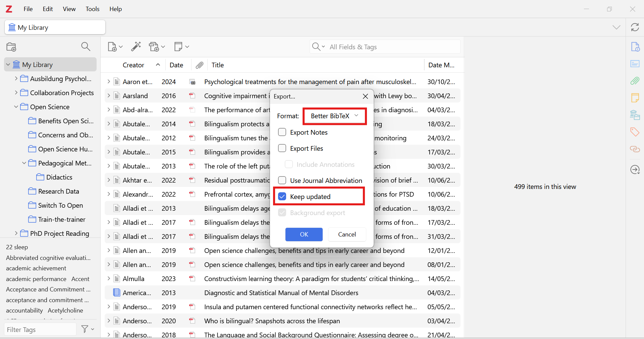The height and width of the screenshot is (339, 644).
Task: Select the Acetylcholine tag
Action: (65, 311)
